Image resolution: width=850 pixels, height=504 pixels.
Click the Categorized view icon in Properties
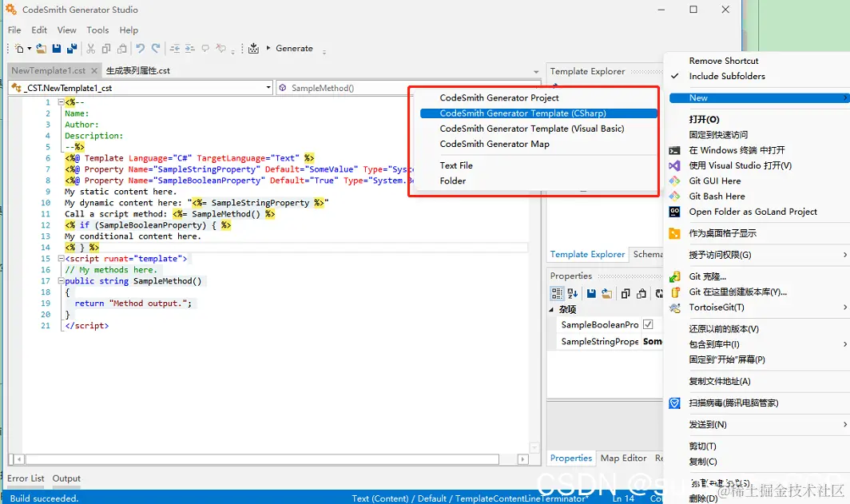click(557, 293)
